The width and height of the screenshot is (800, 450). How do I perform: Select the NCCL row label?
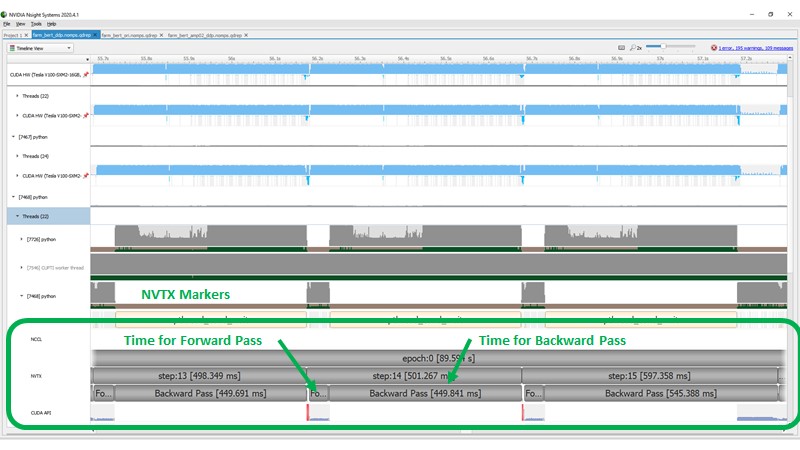tap(36, 339)
